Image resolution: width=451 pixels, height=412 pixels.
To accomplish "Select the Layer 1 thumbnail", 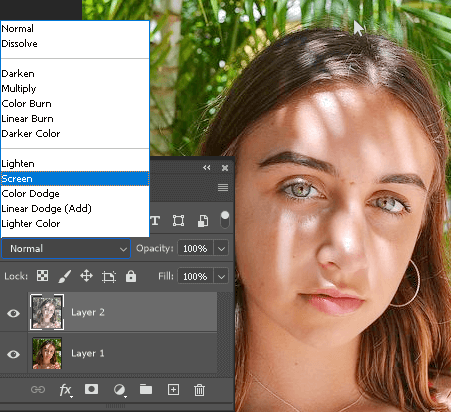I will pos(47,353).
